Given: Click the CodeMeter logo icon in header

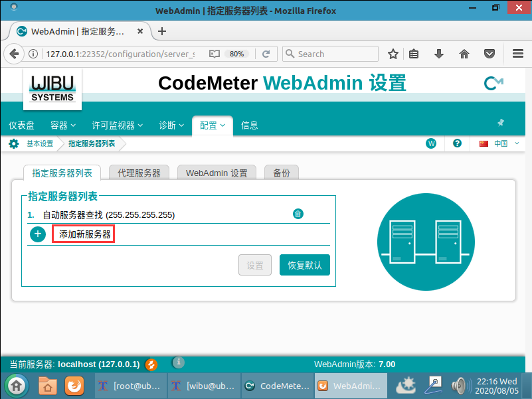Looking at the screenshot, I should pos(493,83).
